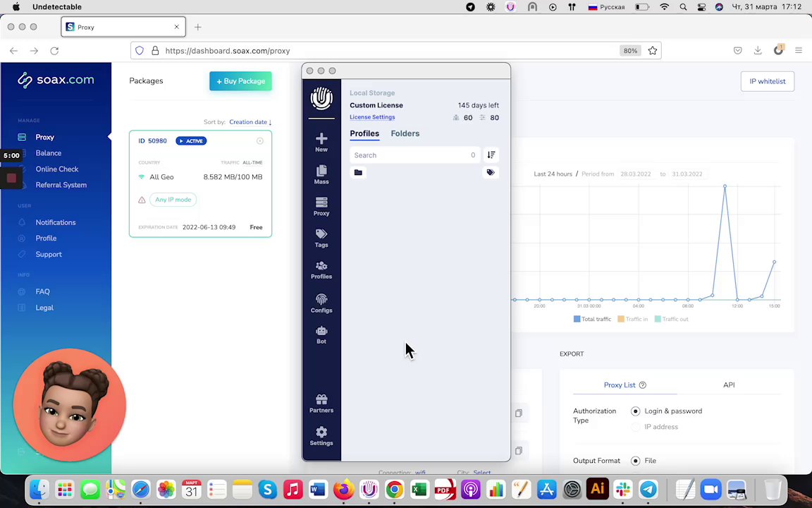Open Firefox downloads arrow icon
This screenshot has width=812, height=508.
point(758,50)
